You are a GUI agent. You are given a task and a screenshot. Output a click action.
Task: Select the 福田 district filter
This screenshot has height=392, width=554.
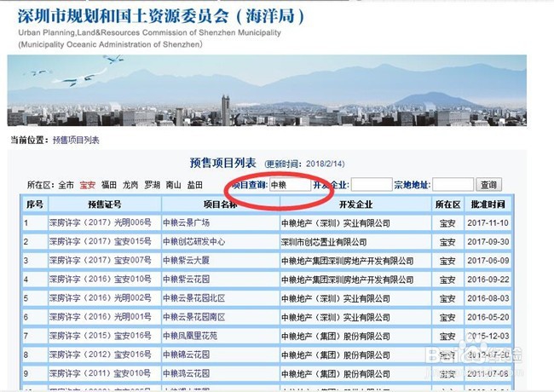(x=109, y=185)
